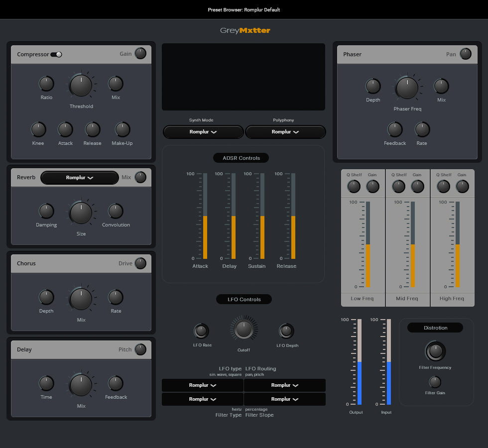Open the Reverb preset dropdown
The height and width of the screenshot is (448, 488).
point(79,178)
